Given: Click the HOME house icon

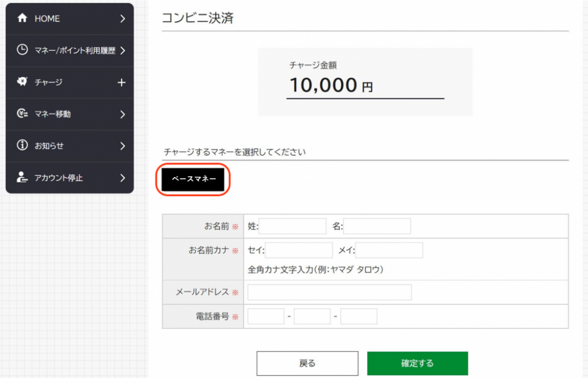Looking at the screenshot, I should tap(22, 18).
